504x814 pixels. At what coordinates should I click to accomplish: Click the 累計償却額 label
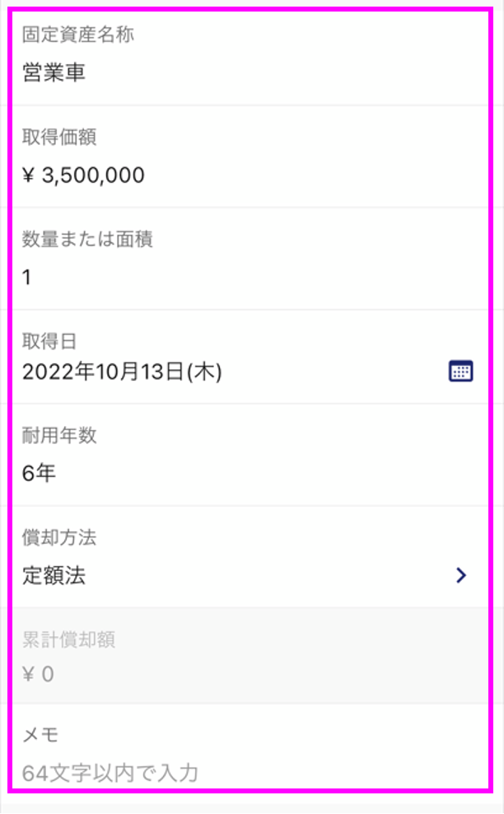[68, 639]
